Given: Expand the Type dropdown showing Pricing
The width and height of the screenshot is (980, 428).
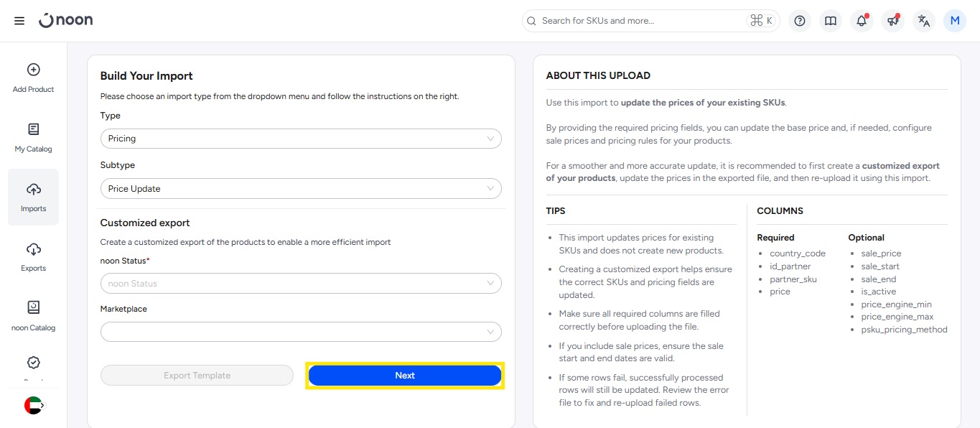Looking at the screenshot, I should tap(301, 139).
